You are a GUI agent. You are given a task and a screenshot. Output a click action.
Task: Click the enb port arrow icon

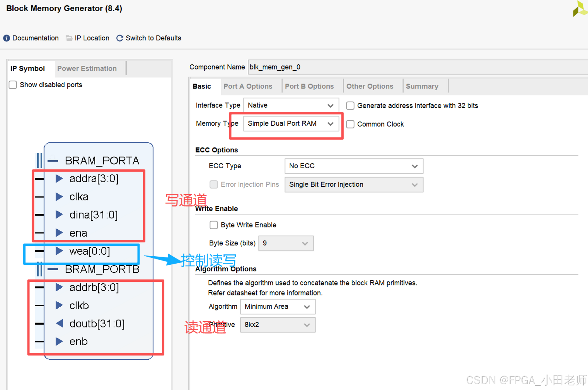tap(59, 341)
